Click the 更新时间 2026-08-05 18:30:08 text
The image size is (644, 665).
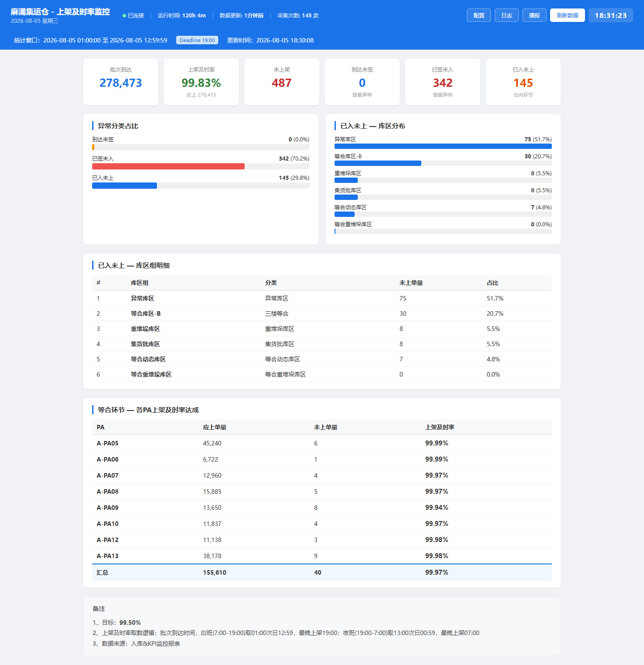[x=271, y=40]
